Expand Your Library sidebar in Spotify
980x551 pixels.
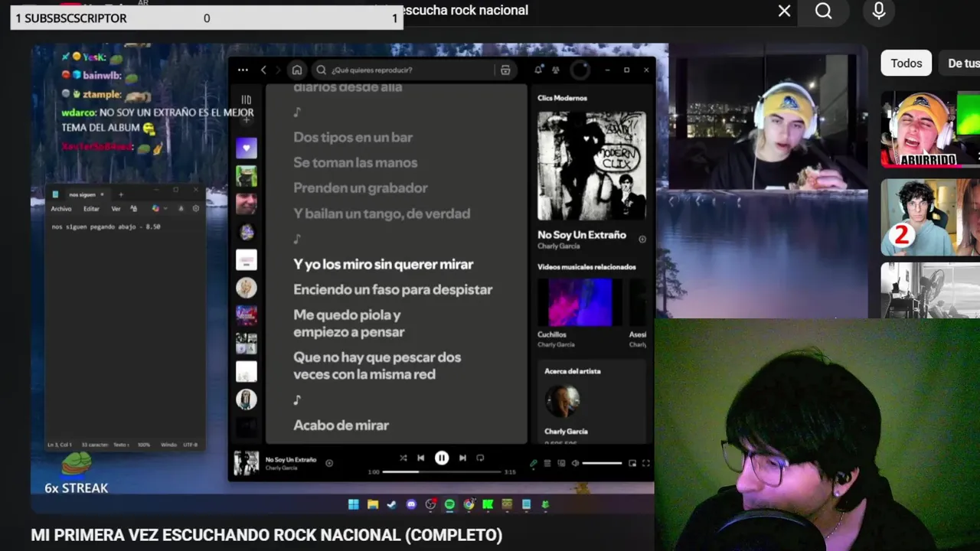[x=246, y=99]
